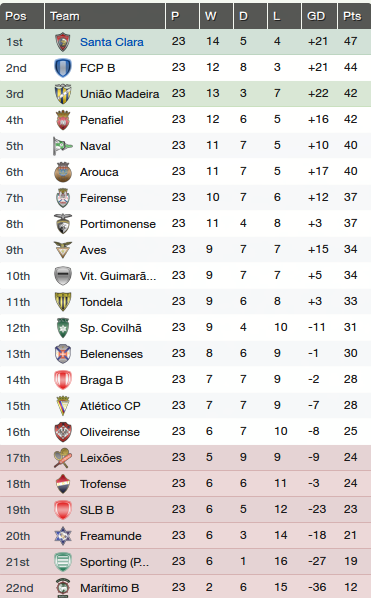Sort table by Pts column header
The image size is (371, 598).
click(x=354, y=16)
